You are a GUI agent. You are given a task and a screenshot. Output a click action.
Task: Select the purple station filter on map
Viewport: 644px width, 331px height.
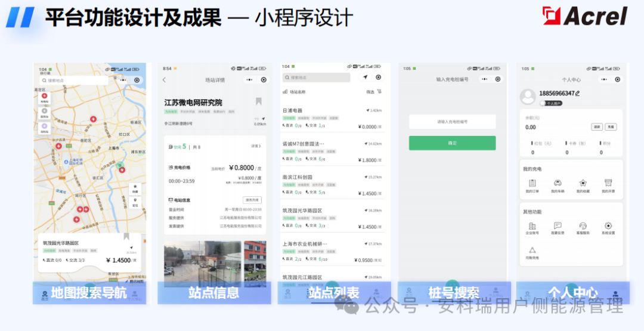point(44,128)
